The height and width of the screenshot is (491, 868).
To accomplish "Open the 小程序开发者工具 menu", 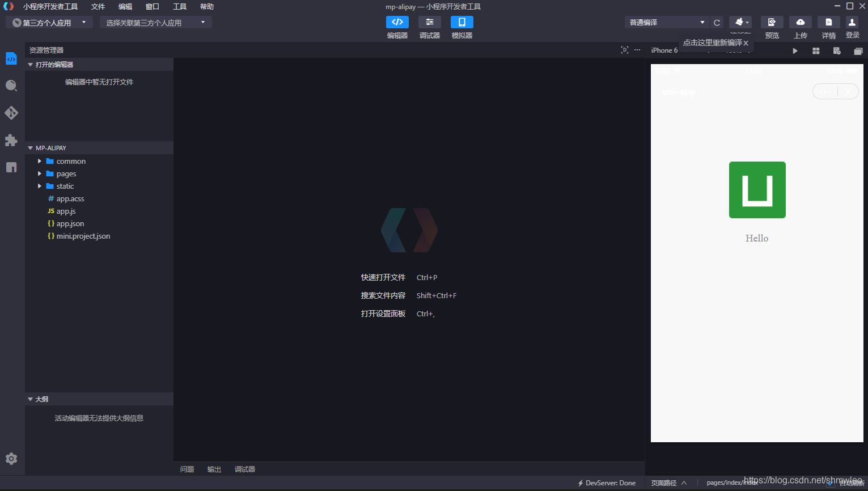I will click(50, 7).
